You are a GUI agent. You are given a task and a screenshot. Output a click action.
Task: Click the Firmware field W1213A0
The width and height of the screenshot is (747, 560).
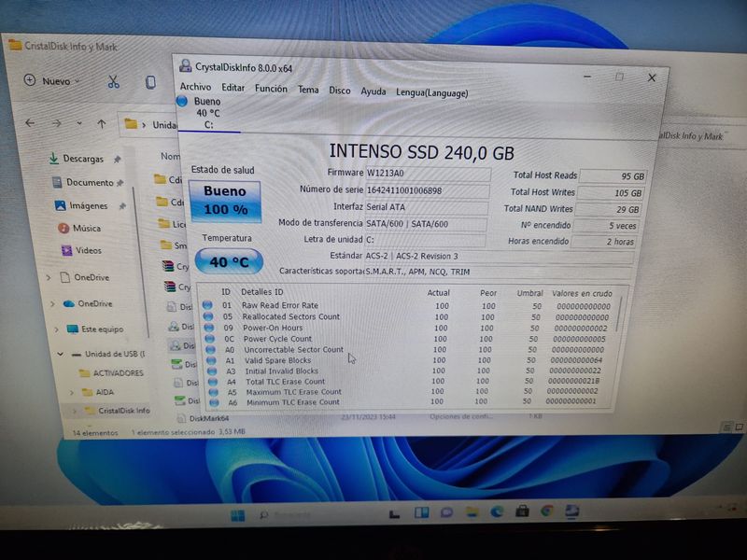428,174
